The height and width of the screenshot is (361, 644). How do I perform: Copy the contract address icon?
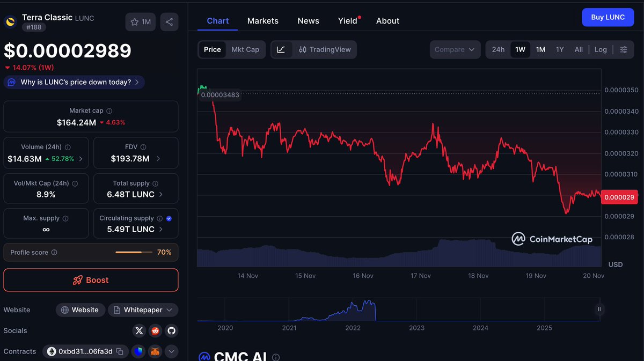pyautogui.click(x=120, y=351)
